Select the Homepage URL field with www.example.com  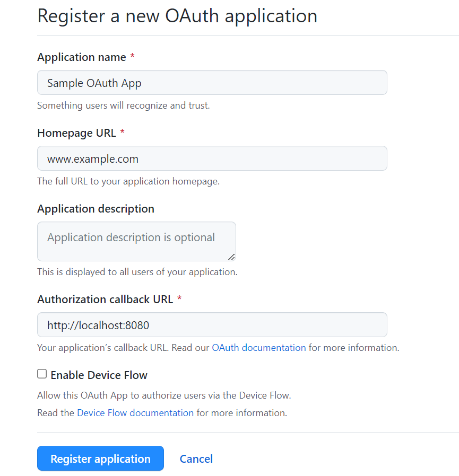tap(212, 158)
